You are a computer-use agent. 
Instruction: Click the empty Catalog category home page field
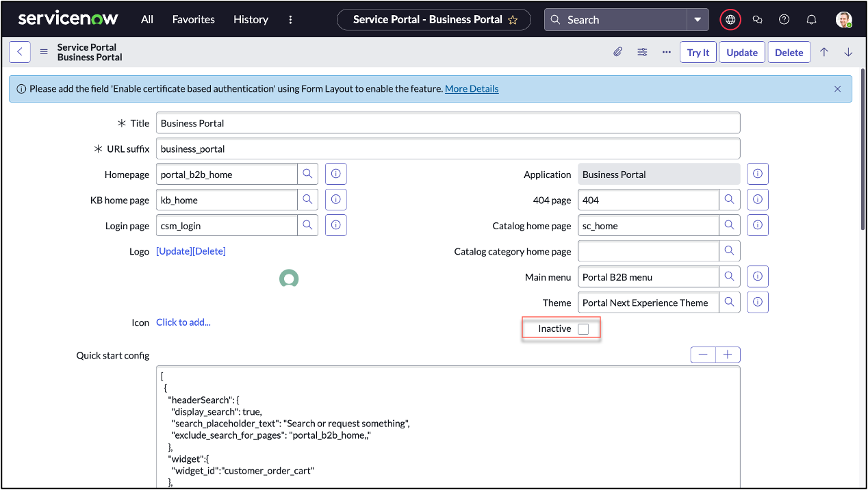pyautogui.click(x=648, y=251)
